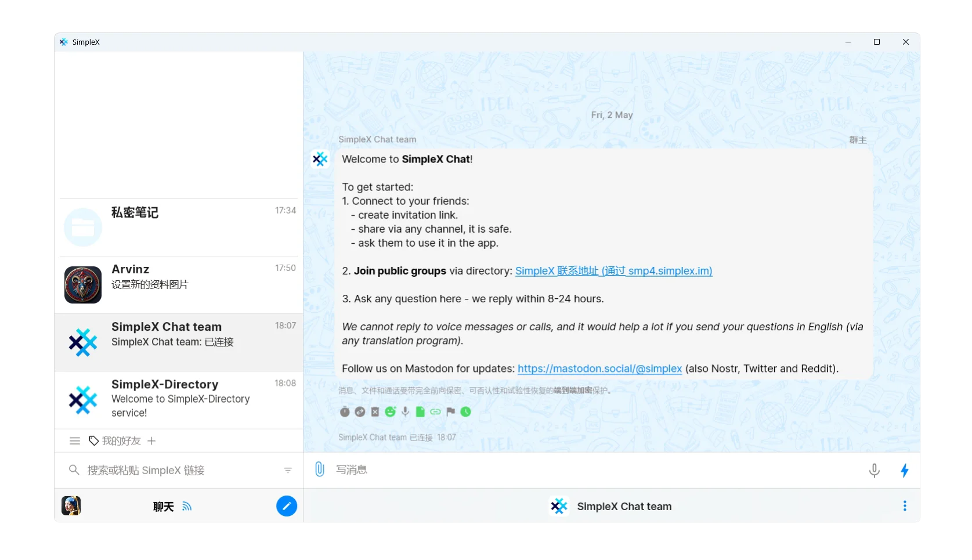
Task: Click the SimpleX Chat team sender name label
Action: pos(377,139)
